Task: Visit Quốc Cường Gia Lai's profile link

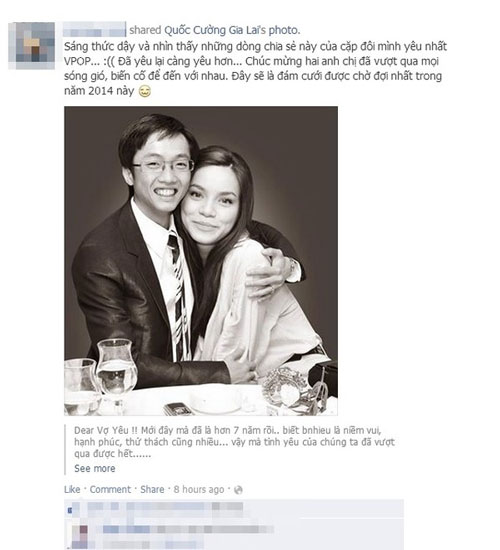Action: click(x=215, y=30)
